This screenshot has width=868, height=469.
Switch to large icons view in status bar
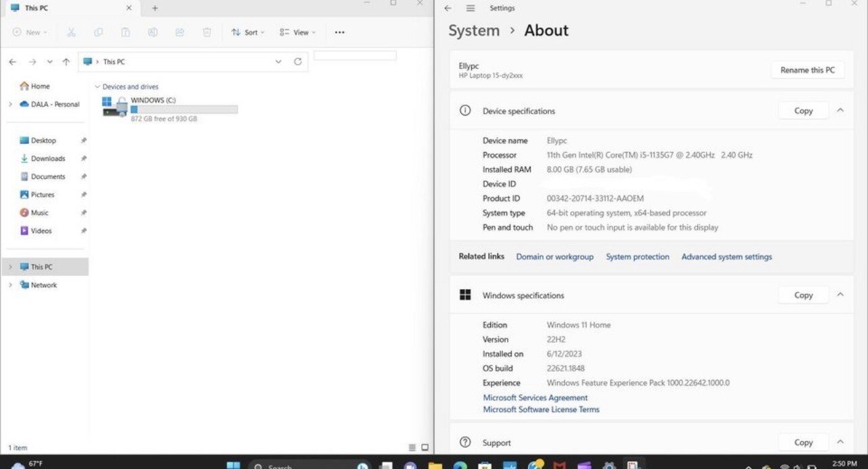(425, 447)
